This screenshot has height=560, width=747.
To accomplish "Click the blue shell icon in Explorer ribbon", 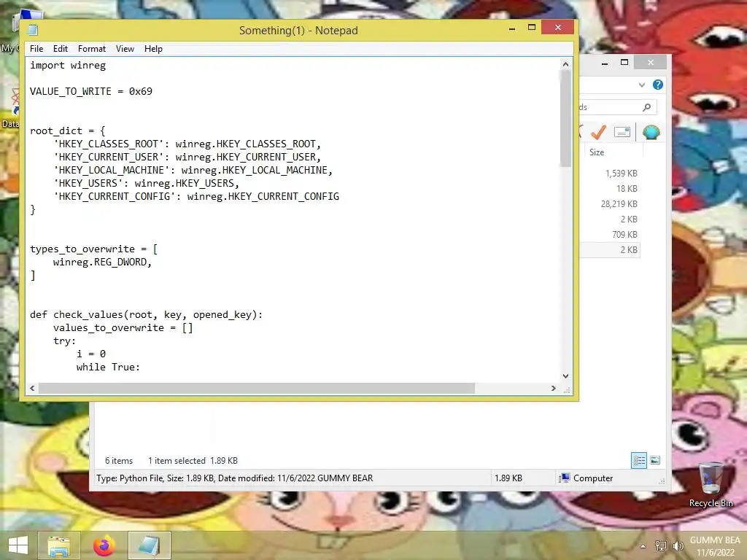I will tap(651, 132).
